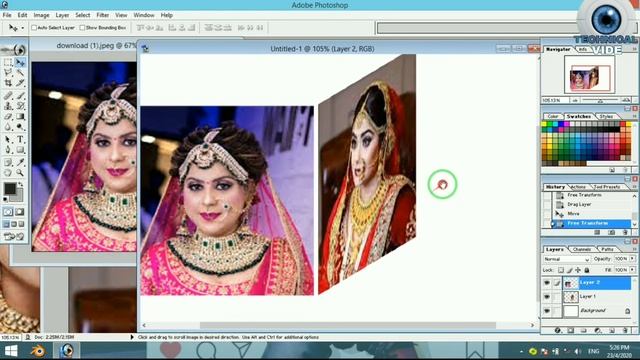Image resolution: width=640 pixels, height=360 pixels.
Task: Select the Eyedropper tool
Action: (x=20, y=162)
